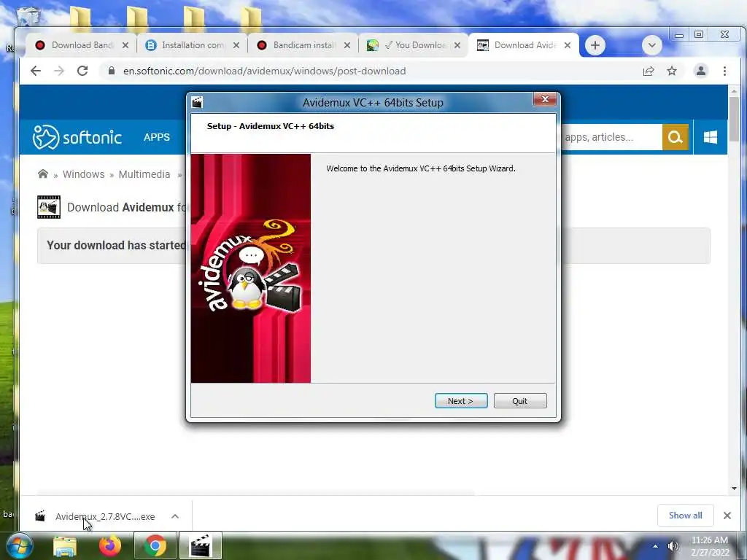Click Quit in Avidemux setup wizard
This screenshot has height=560, width=747.
point(519,401)
